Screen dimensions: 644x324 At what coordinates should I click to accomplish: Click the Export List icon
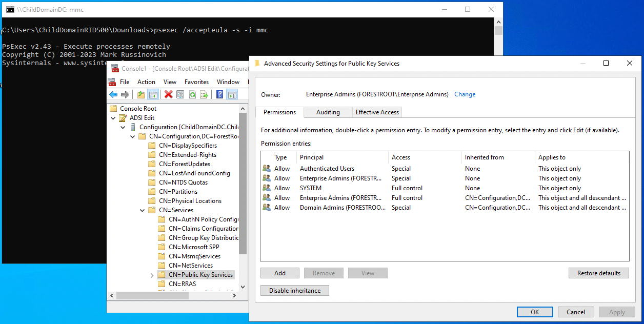(204, 94)
